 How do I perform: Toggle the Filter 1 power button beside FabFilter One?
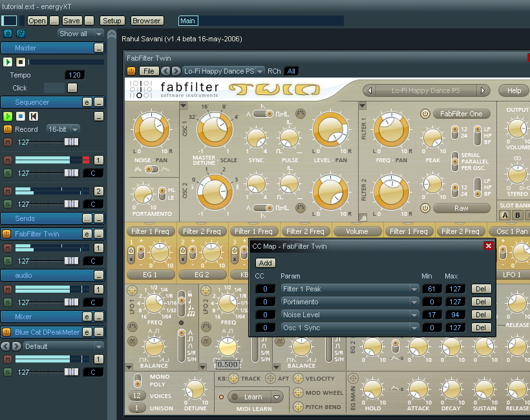tap(425, 114)
